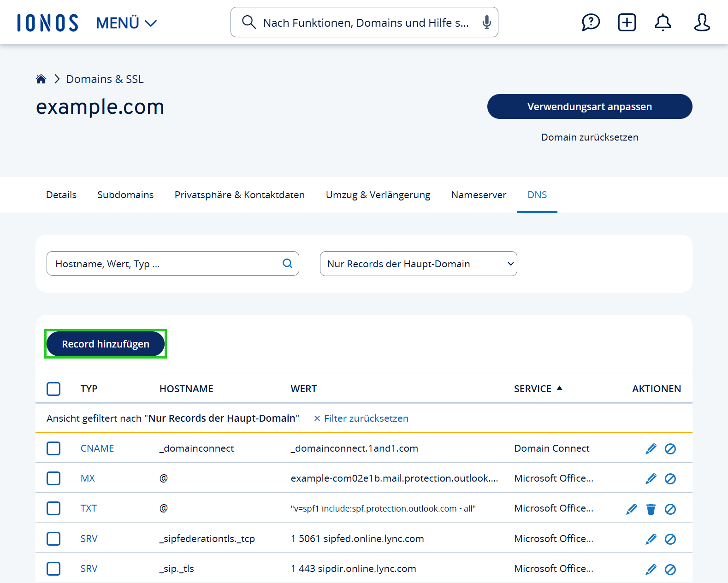Image resolution: width=728 pixels, height=583 pixels.
Task: Click Domain zurücksetzen link
Action: point(590,137)
